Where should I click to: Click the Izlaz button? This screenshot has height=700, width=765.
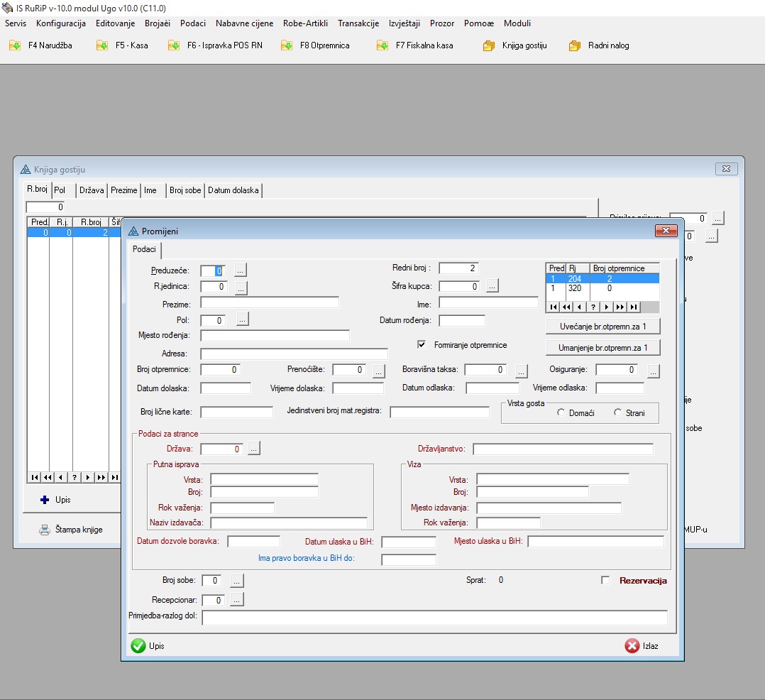pos(642,646)
